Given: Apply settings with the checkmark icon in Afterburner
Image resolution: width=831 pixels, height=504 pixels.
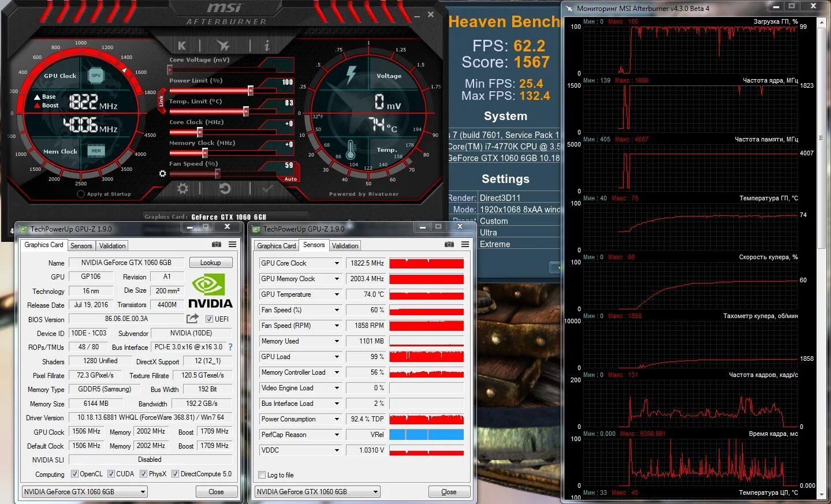Looking at the screenshot, I should 267,188.
